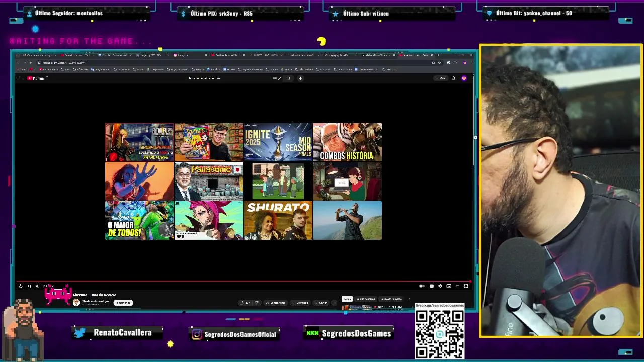Viewport: 644px width, 362px height.
Task: Start voice search with the microphone
Action: tap(300, 78)
